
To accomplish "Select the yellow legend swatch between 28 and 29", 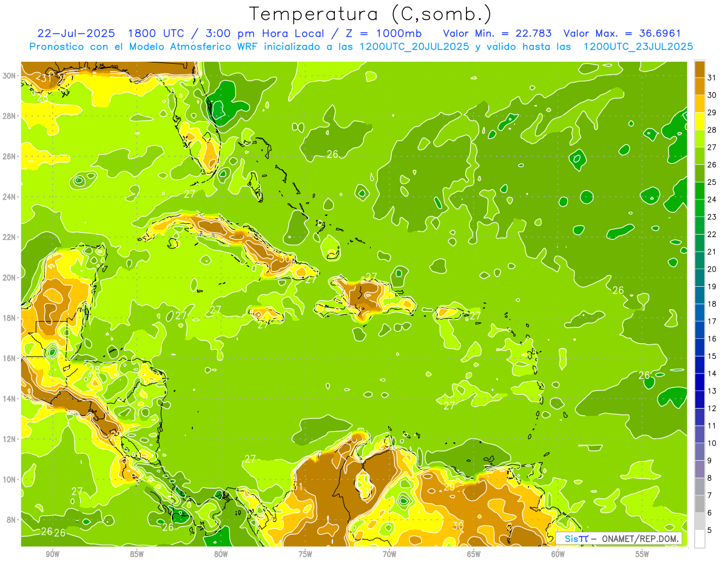I will tap(699, 121).
